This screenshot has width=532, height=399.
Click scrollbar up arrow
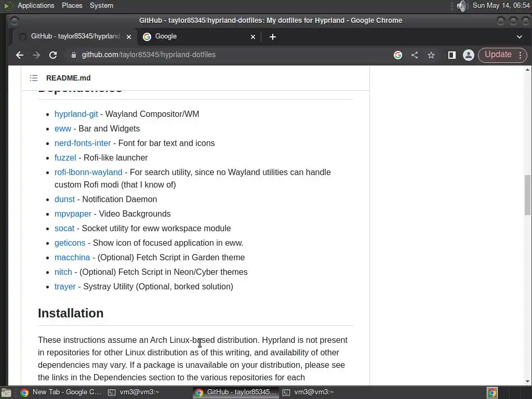pos(527,70)
